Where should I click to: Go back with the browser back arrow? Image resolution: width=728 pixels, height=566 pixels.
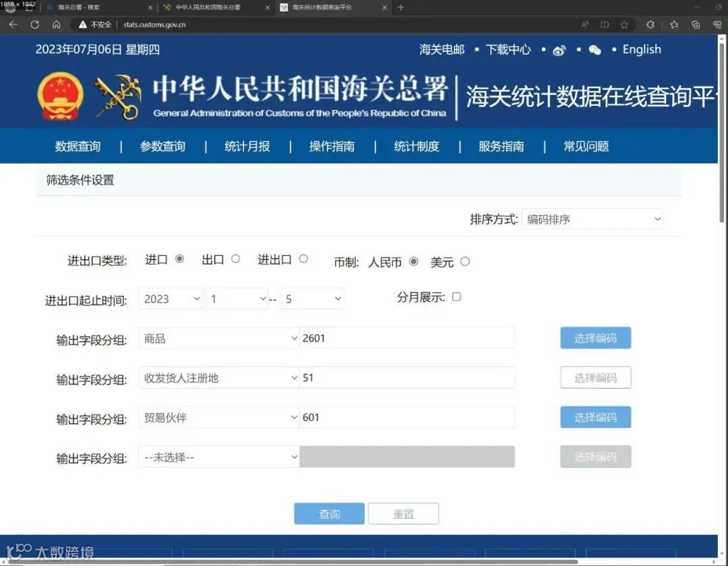click(13, 24)
